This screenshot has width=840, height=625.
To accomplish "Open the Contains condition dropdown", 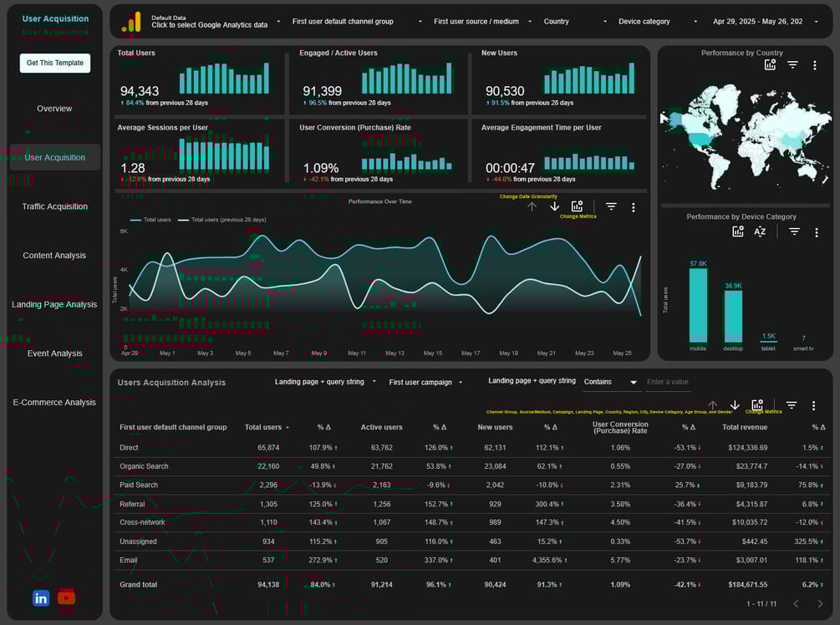I will [x=610, y=382].
